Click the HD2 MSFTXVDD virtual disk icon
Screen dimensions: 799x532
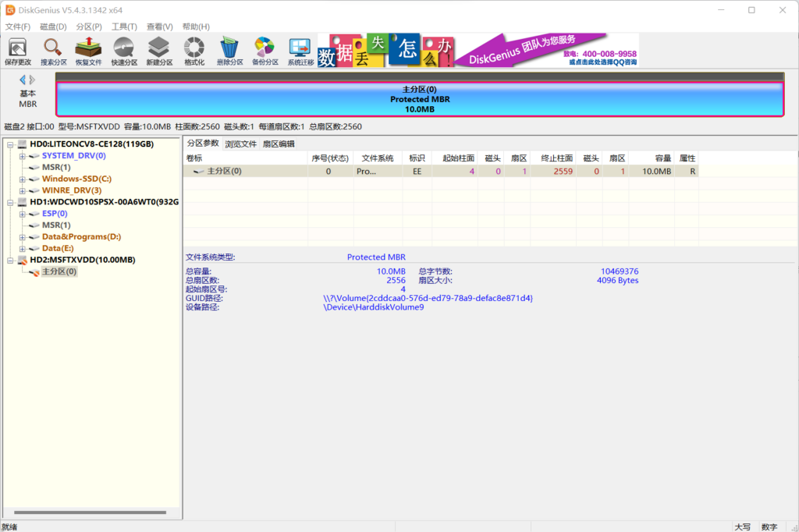[23, 261]
